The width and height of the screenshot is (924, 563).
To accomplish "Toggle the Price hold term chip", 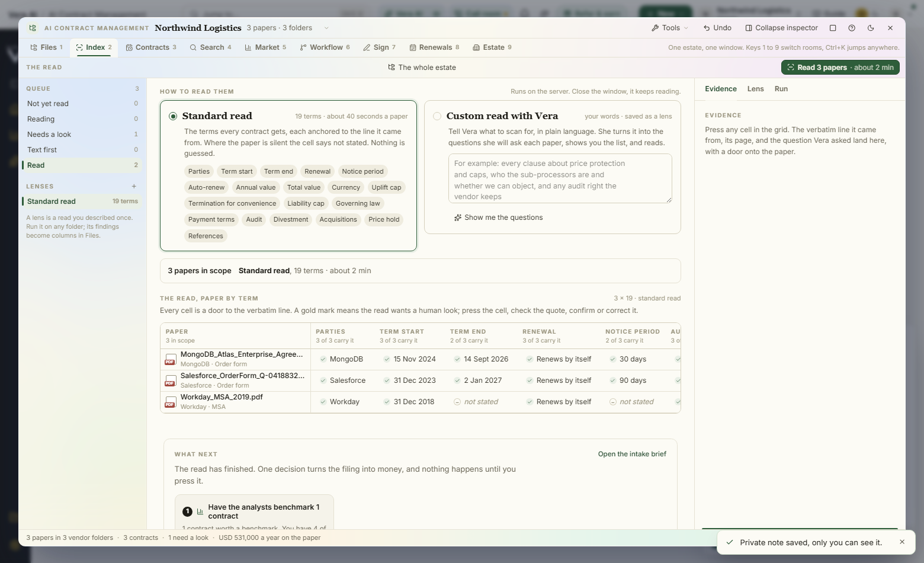I will tap(384, 219).
